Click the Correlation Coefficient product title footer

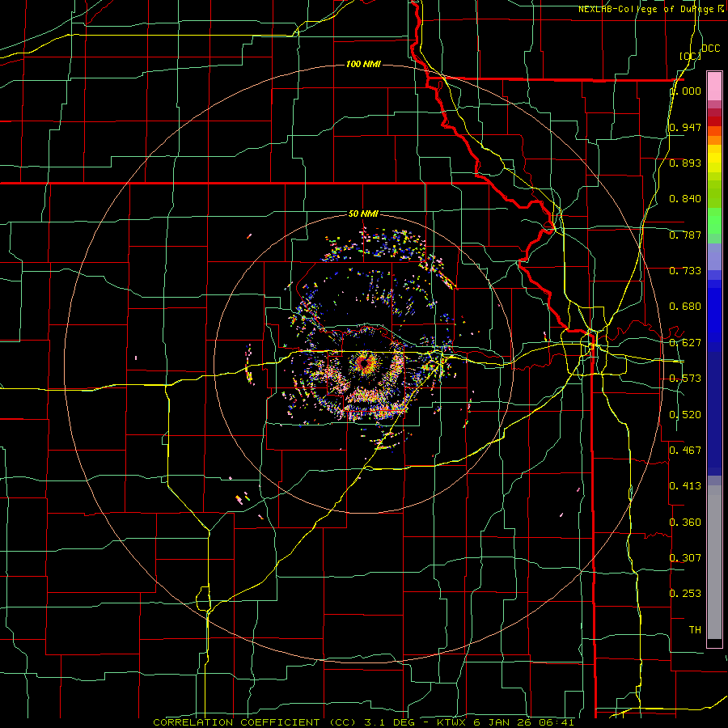(x=363, y=722)
